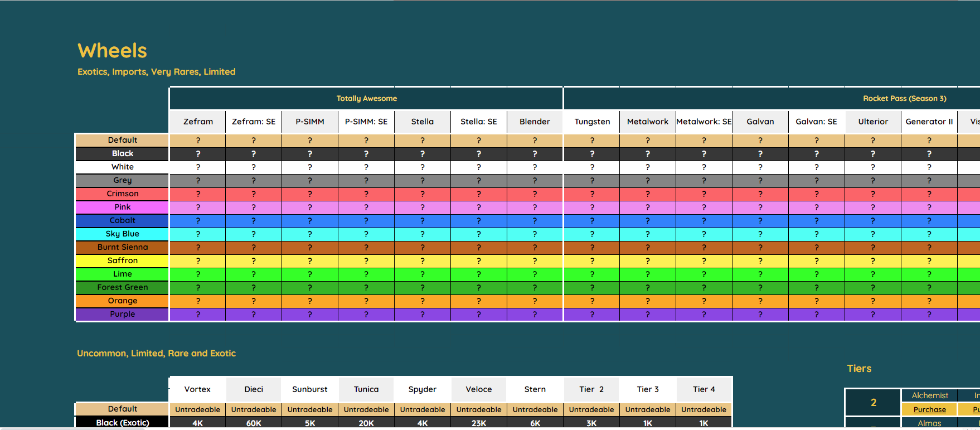
Task: Select the Tier 4 column header
Action: pos(704,389)
